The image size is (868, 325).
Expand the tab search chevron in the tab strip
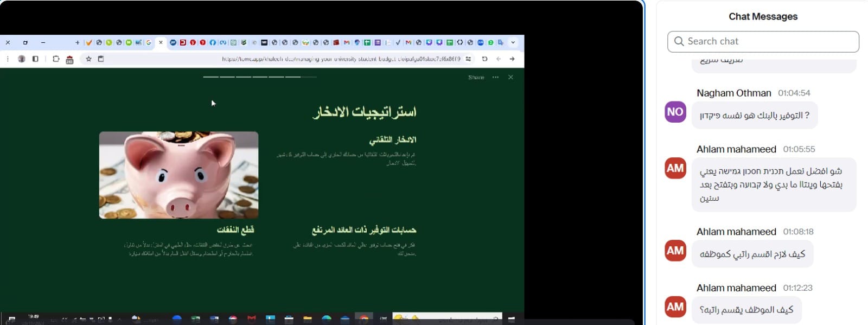513,42
